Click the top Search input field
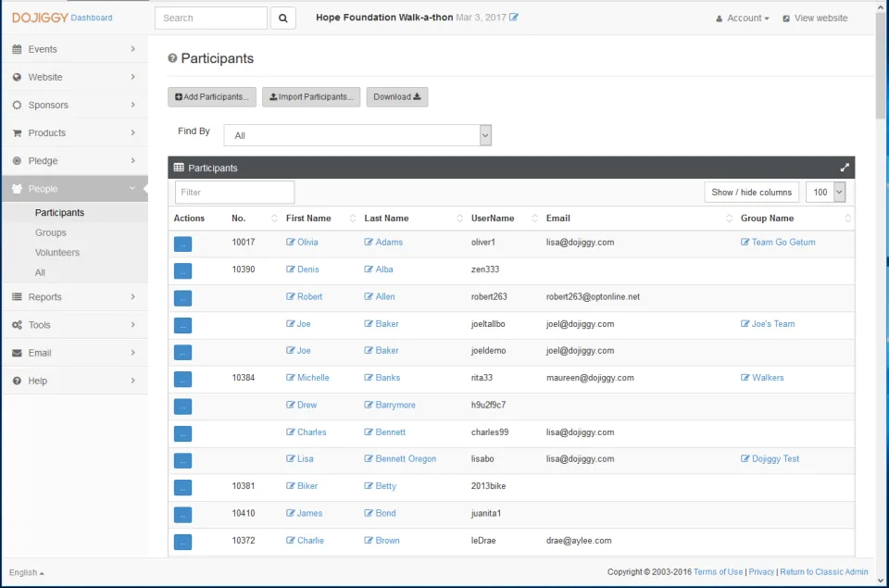Image resolution: width=889 pixels, height=588 pixels. click(x=211, y=19)
